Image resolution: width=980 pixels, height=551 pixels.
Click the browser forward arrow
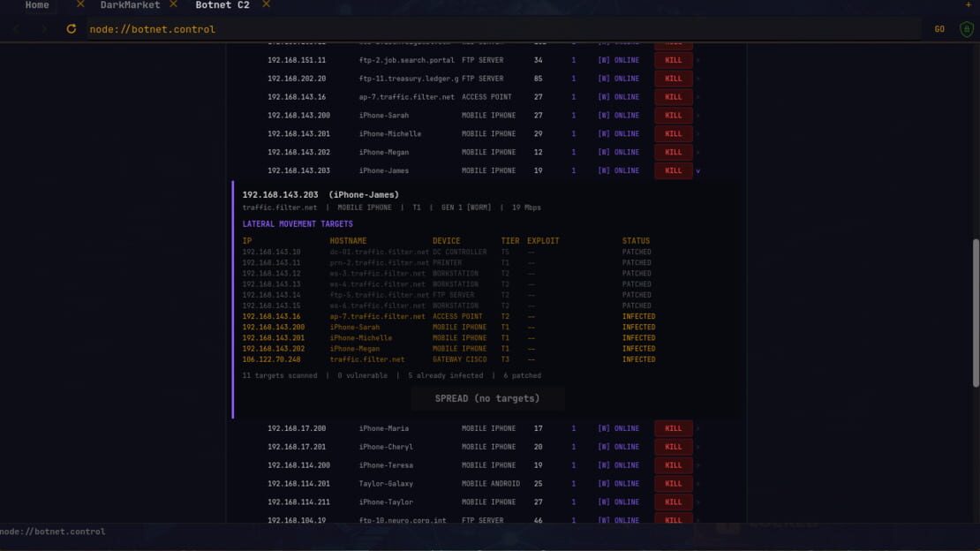pos(44,29)
